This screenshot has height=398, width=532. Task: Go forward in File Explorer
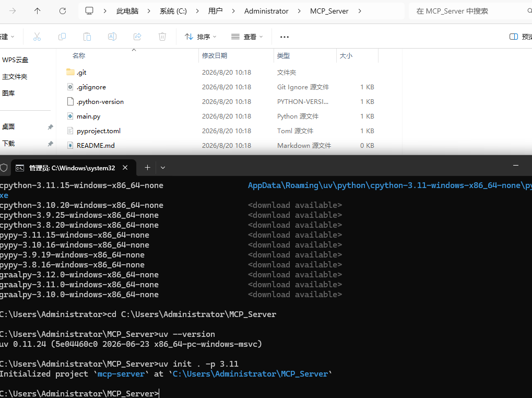[x=13, y=11]
